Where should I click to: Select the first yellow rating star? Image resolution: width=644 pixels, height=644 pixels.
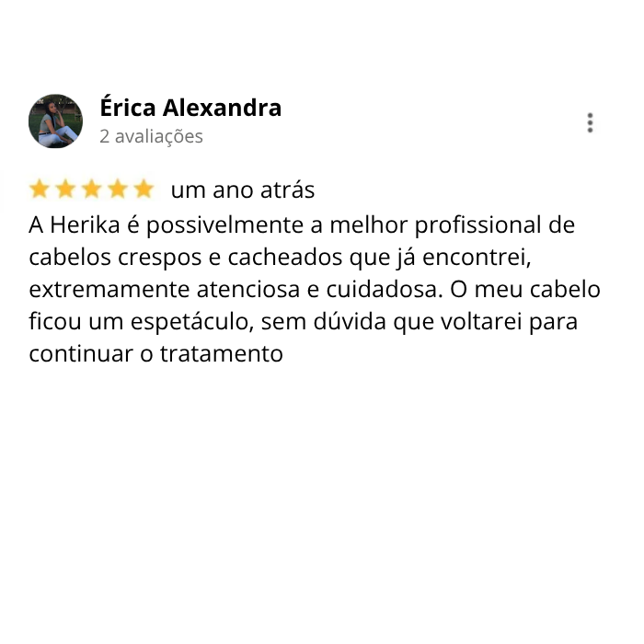coord(40,190)
